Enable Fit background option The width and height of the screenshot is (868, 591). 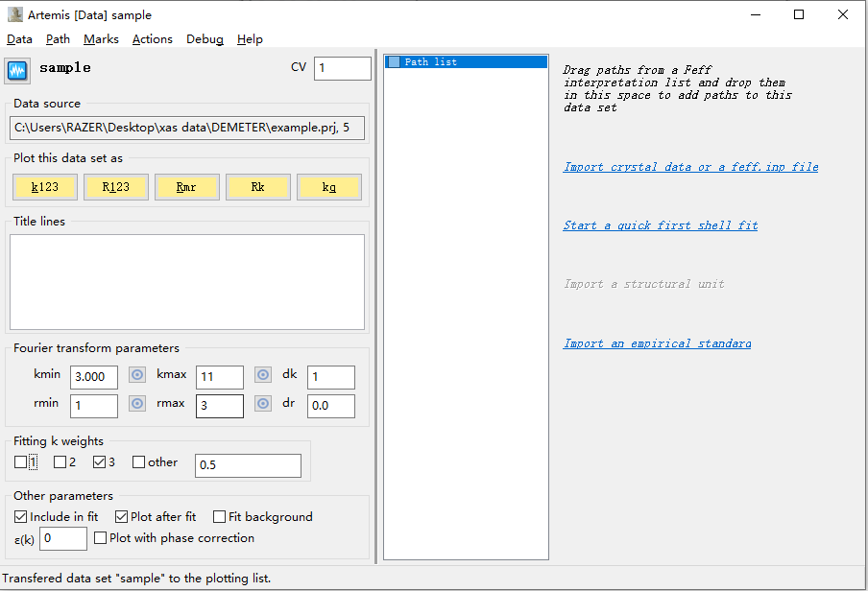point(219,517)
